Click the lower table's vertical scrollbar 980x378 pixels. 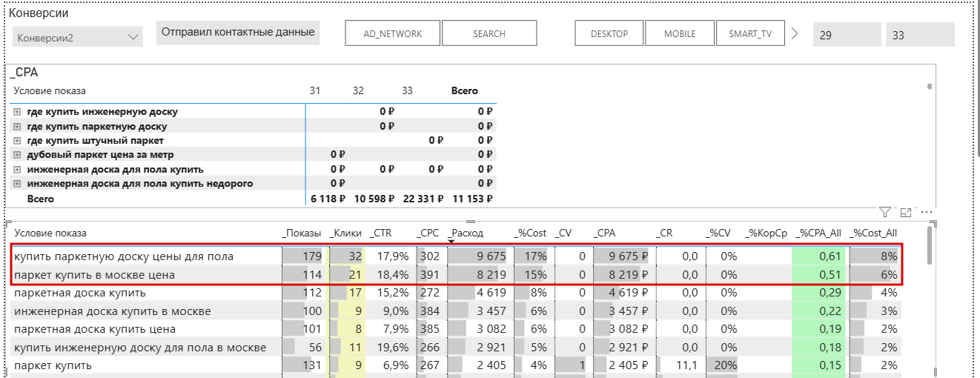pyautogui.click(x=930, y=246)
